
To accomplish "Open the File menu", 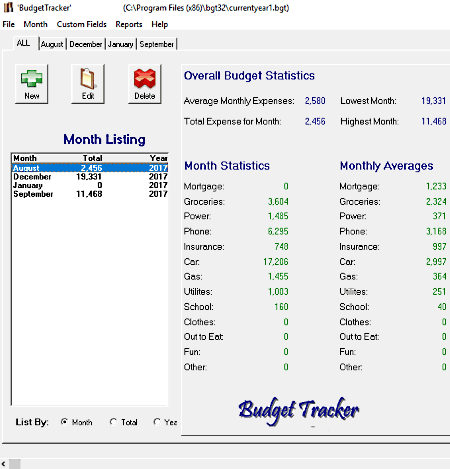I will pos(9,24).
